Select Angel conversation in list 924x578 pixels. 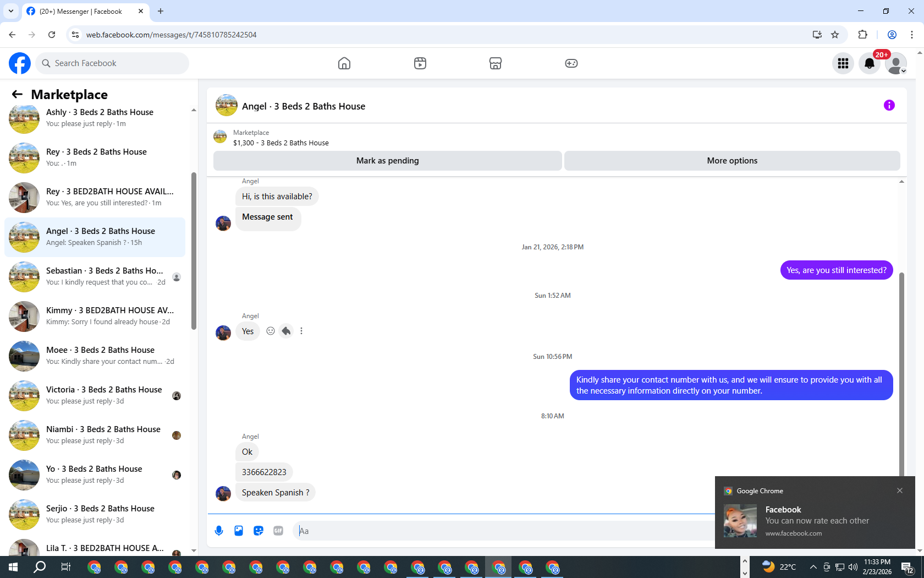coord(95,237)
